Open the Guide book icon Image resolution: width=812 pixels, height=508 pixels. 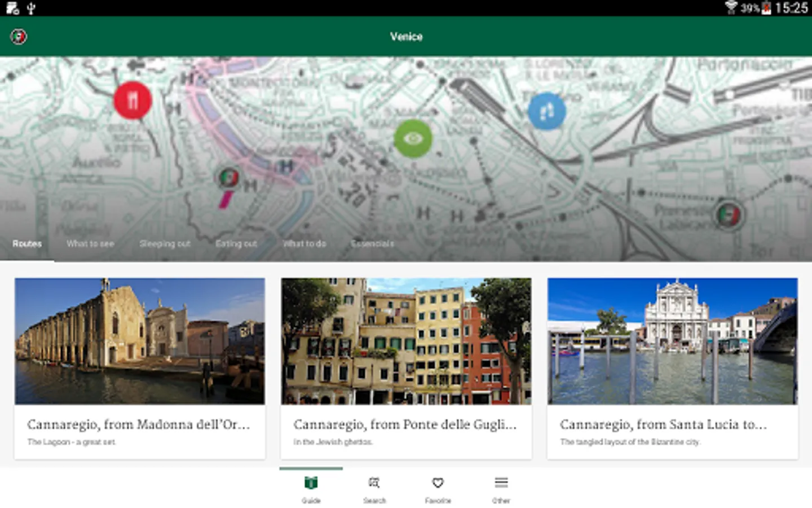(x=311, y=483)
